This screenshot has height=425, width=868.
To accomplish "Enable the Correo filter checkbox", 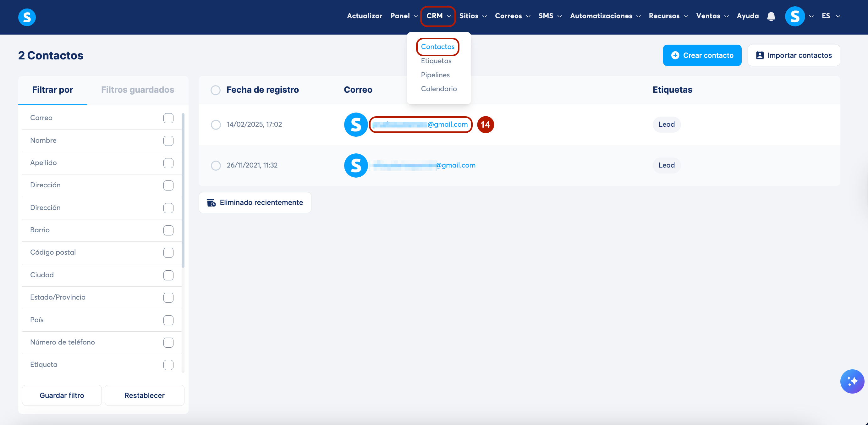I will pos(168,118).
